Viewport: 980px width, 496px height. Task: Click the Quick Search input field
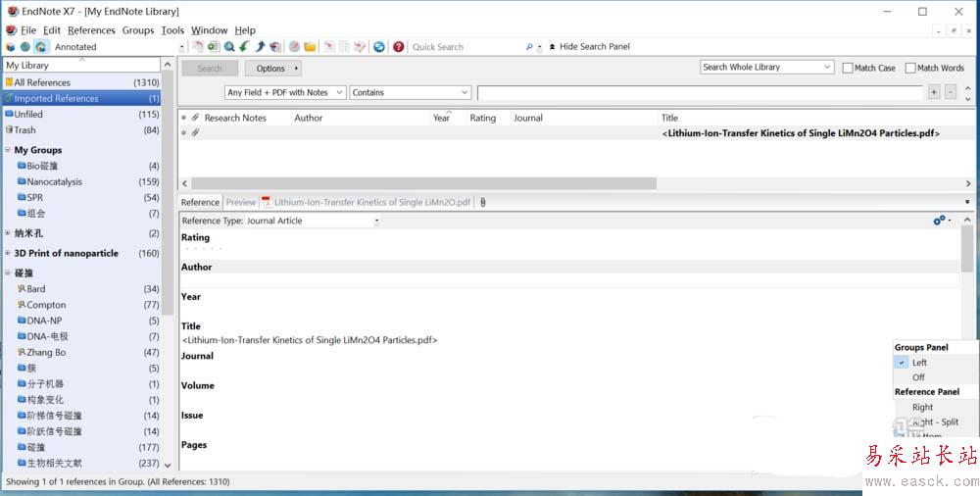click(x=466, y=47)
